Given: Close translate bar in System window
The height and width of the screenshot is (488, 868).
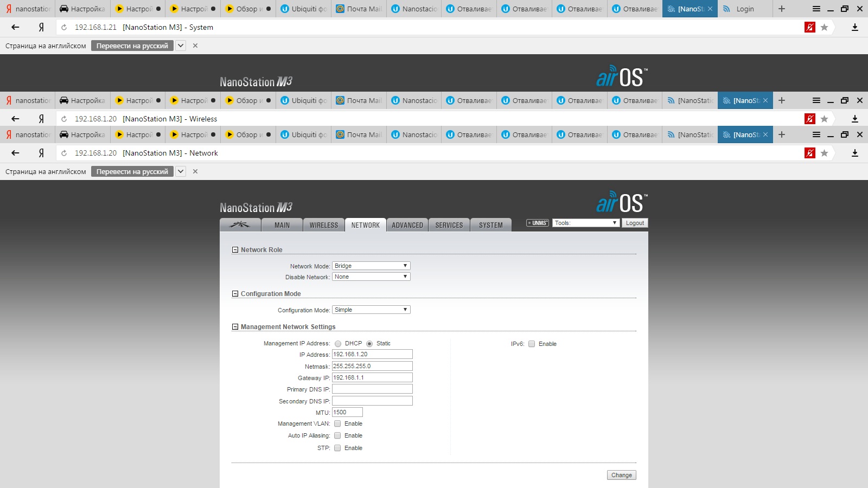Looking at the screenshot, I should 195,46.
